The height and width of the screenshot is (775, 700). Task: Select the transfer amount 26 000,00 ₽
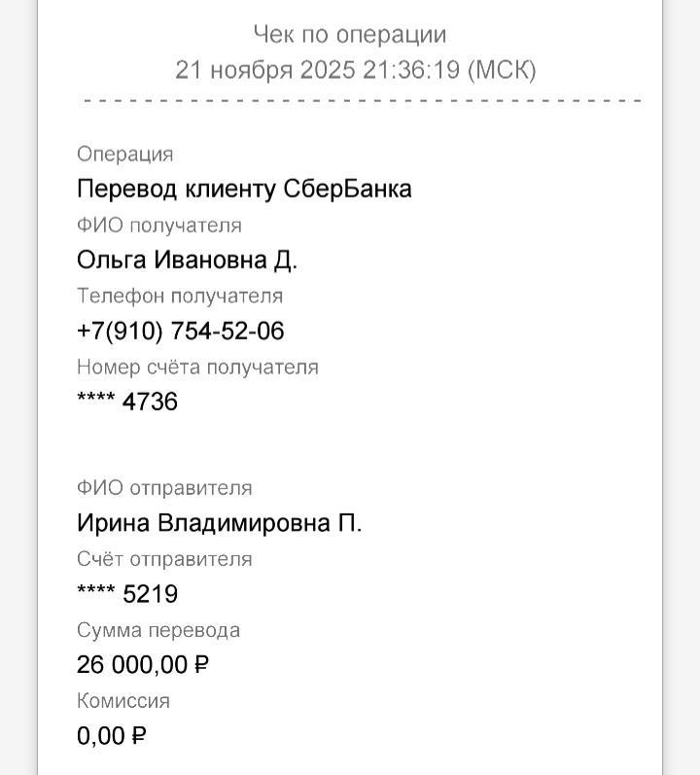tap(143, 665)
